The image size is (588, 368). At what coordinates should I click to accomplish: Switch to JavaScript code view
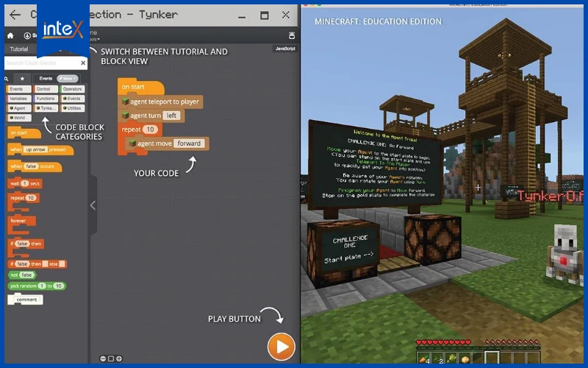click(x=285, y=49)
